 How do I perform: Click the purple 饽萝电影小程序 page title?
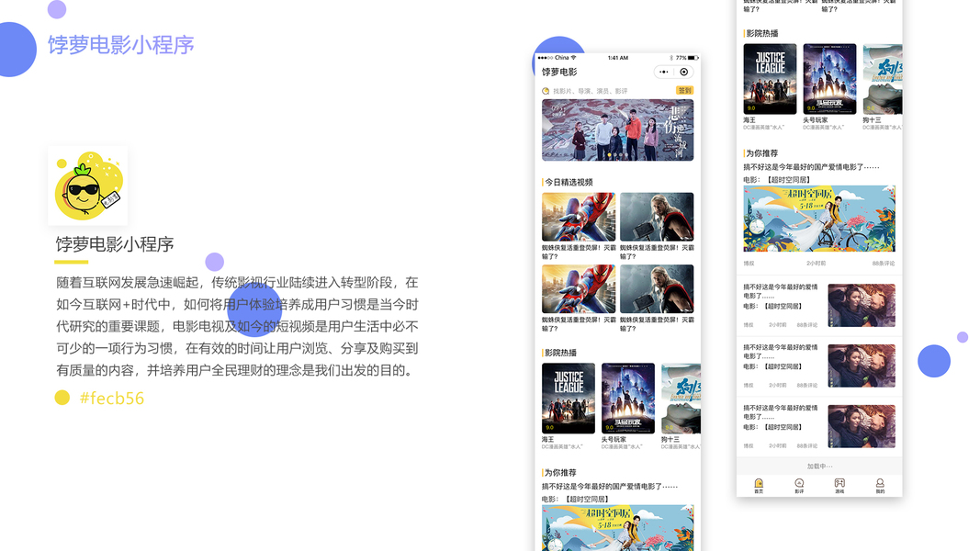tap(121, 45)
